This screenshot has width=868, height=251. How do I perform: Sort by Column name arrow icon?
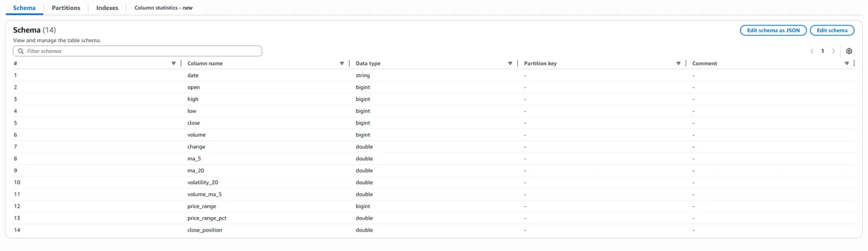pos(342,64)
